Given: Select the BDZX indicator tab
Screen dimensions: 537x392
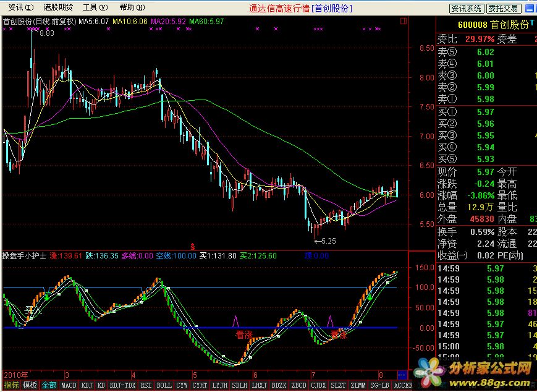Looking at the screenshot, I should tap(279, 385).
